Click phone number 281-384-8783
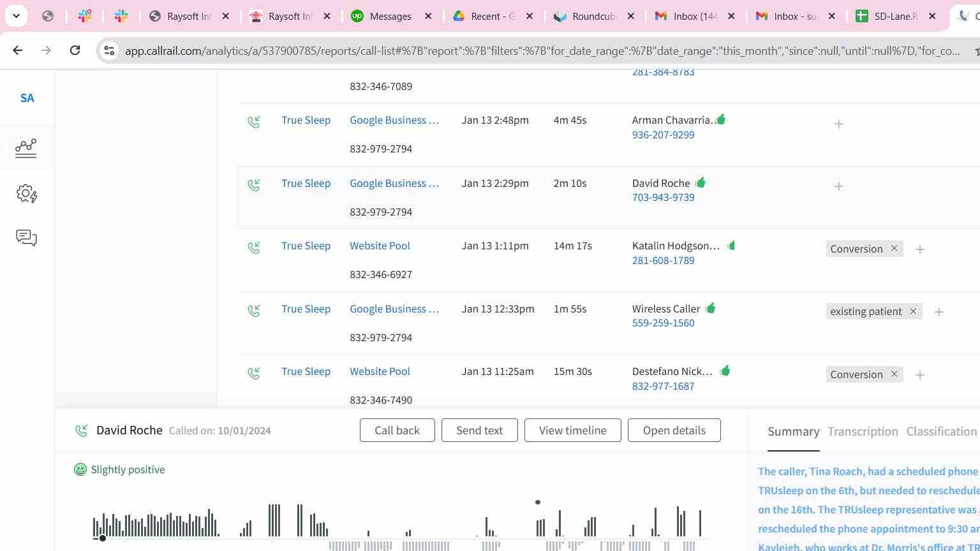 [663, 72]
